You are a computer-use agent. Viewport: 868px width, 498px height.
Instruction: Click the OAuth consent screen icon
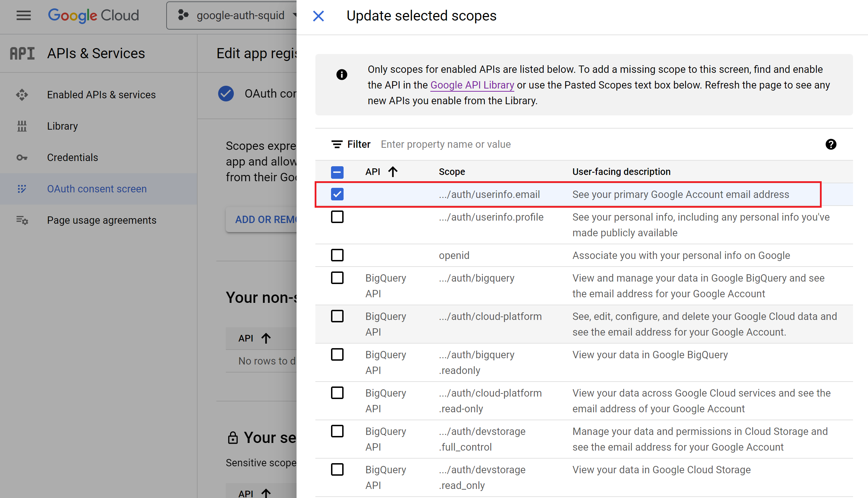(22, 189)
